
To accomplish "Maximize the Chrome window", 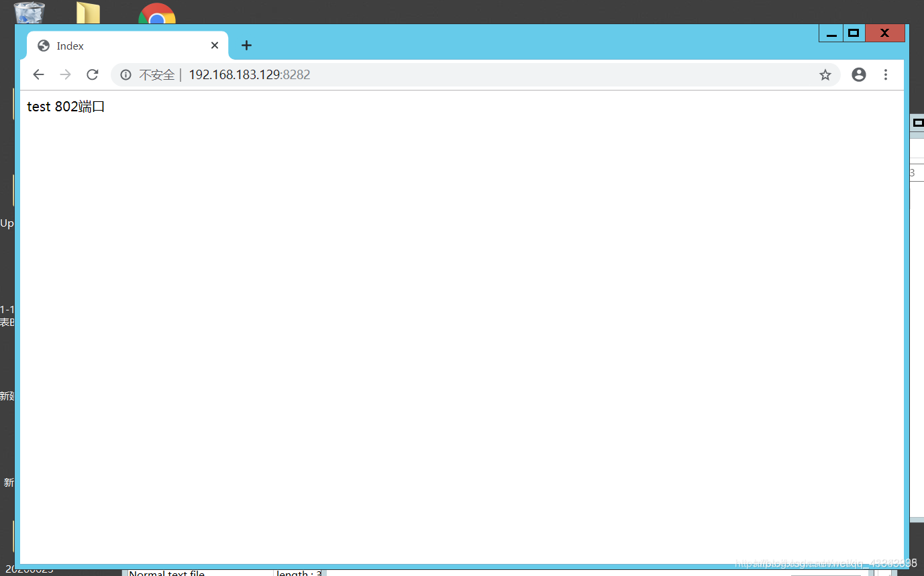I will pyautogui.click(x=854, y=33).
